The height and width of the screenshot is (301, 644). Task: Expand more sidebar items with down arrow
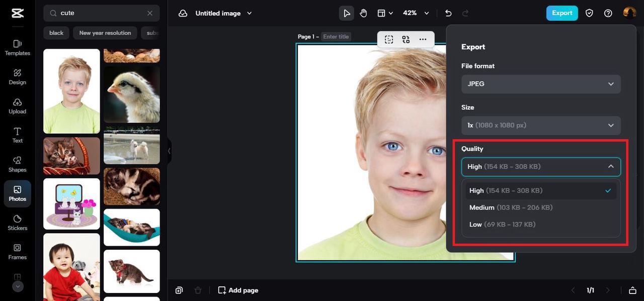point(18,286)
